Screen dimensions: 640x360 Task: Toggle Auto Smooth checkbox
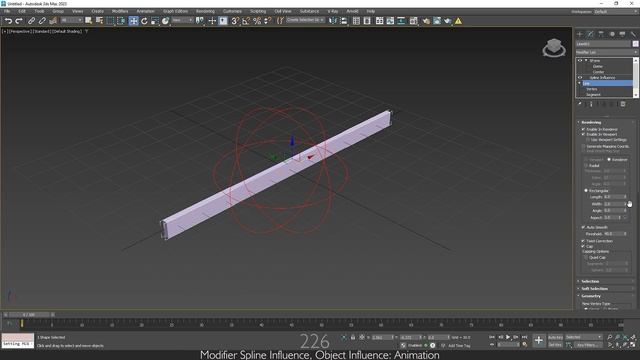pos(583,227)
